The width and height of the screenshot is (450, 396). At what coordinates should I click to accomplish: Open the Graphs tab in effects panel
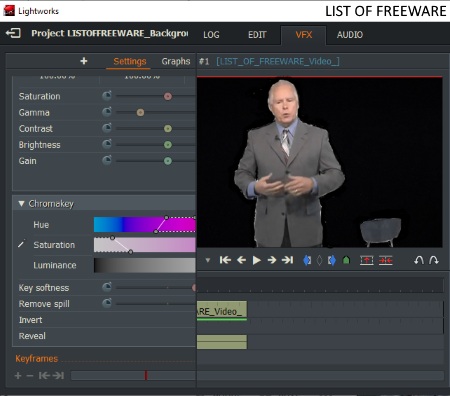(176, 61)
